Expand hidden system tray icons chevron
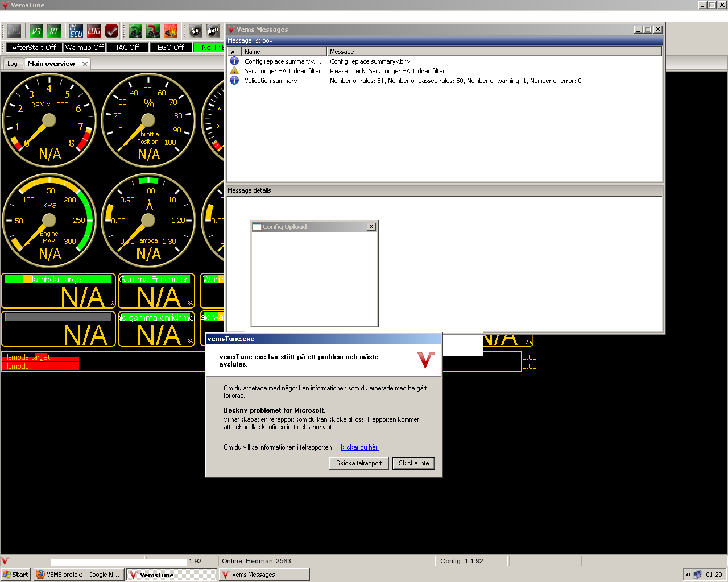This screenshot has height=582, width=728. tap(688, 575)
